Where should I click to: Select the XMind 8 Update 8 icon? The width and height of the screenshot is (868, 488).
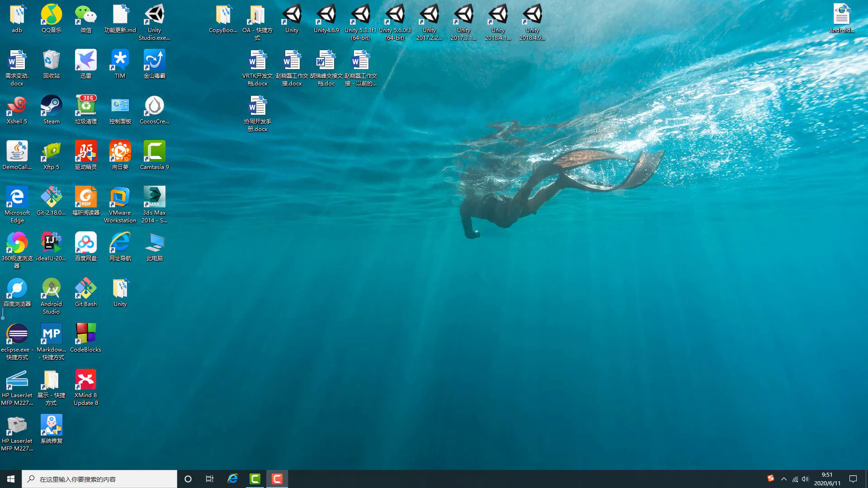pos(86,388)
